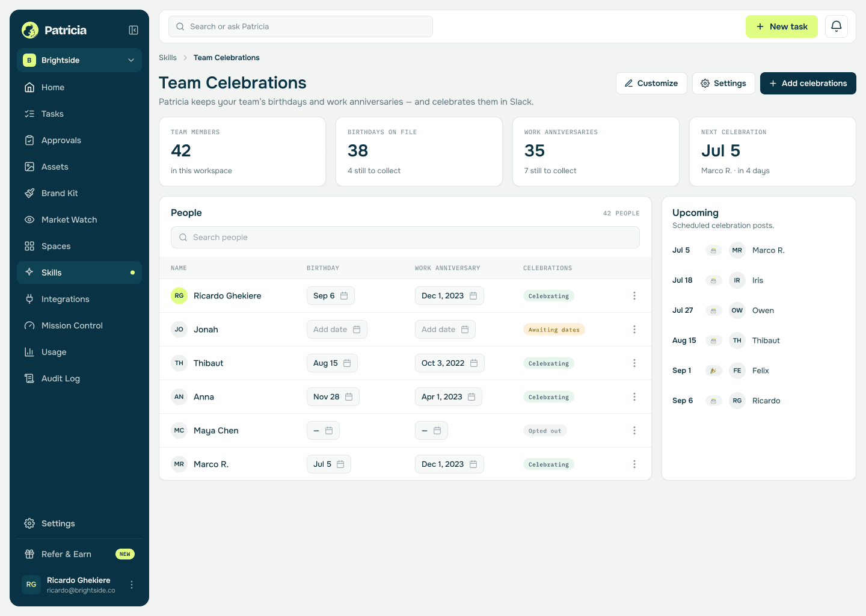Click the Customize button
866x616 pixels.
pos(651,83)
